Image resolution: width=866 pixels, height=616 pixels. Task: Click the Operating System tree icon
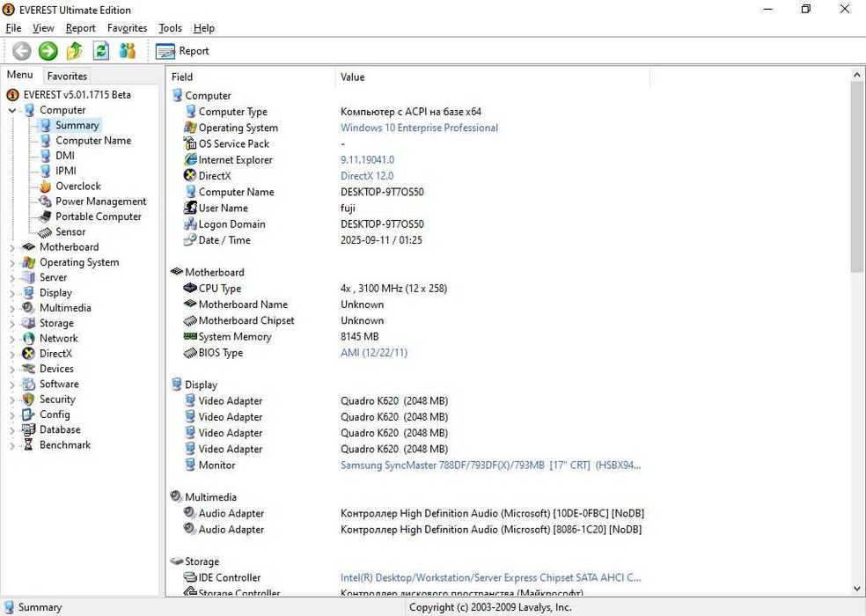[29, 262]
